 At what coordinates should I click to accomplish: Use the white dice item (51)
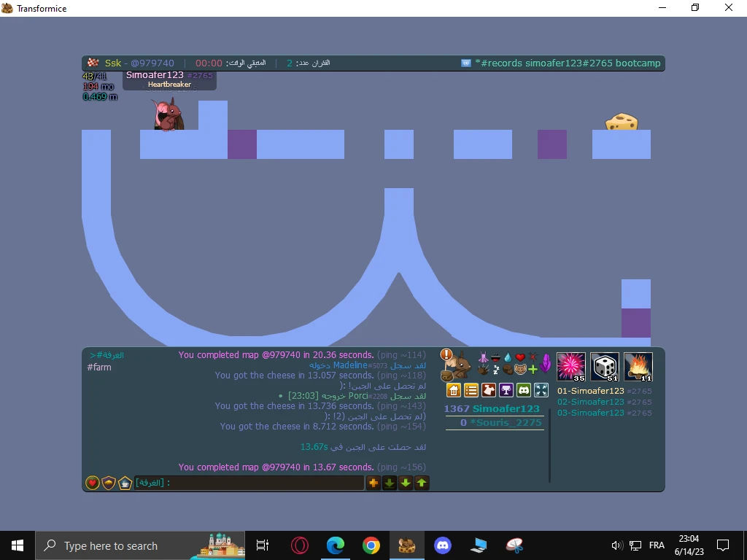coord(605,367)
